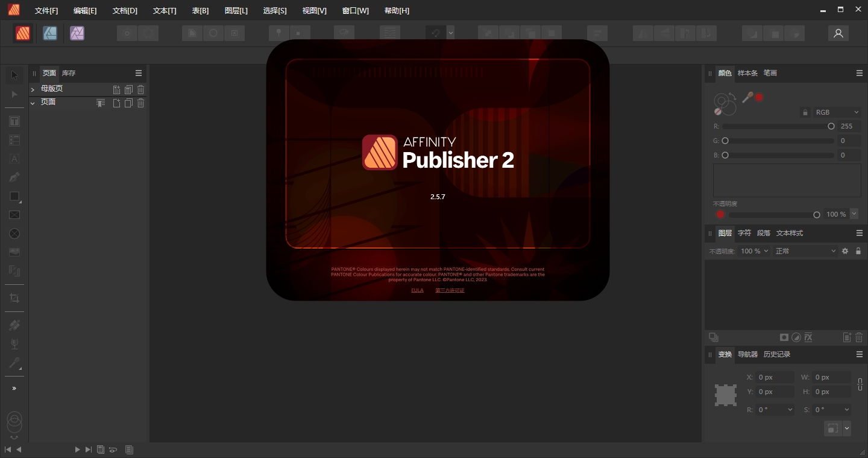This screenshot has height=458, width=868.
Task: Open the Pages panel hamburger menu
Action: (x=139, y=73)
